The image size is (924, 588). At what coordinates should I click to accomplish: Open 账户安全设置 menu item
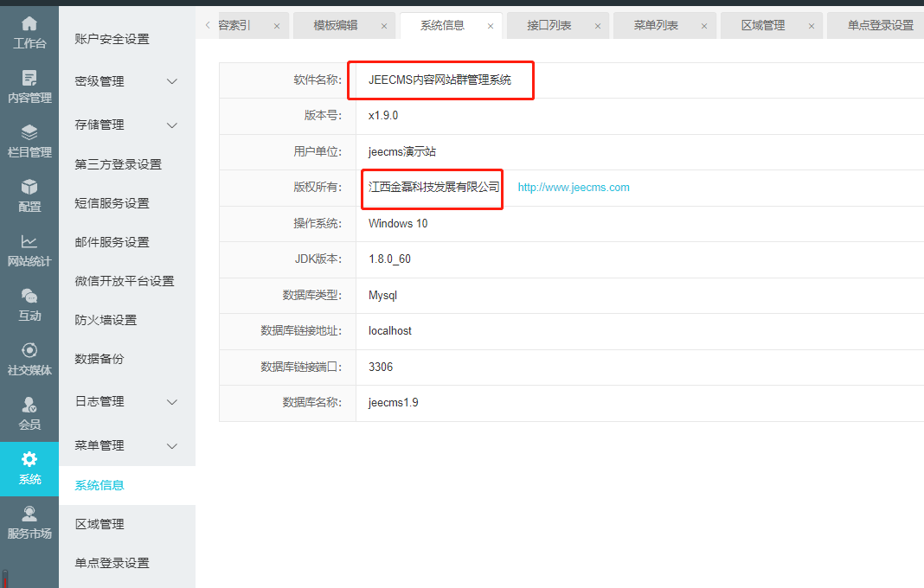[112, 39]
